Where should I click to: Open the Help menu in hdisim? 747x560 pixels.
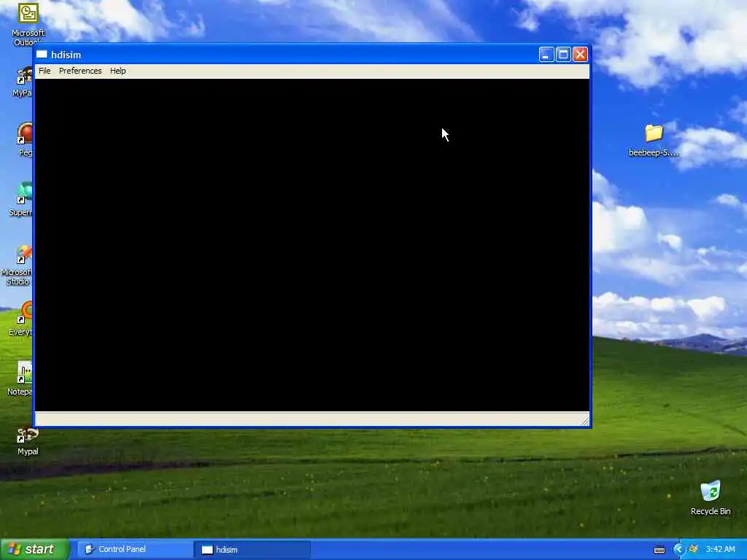(117, 71)
